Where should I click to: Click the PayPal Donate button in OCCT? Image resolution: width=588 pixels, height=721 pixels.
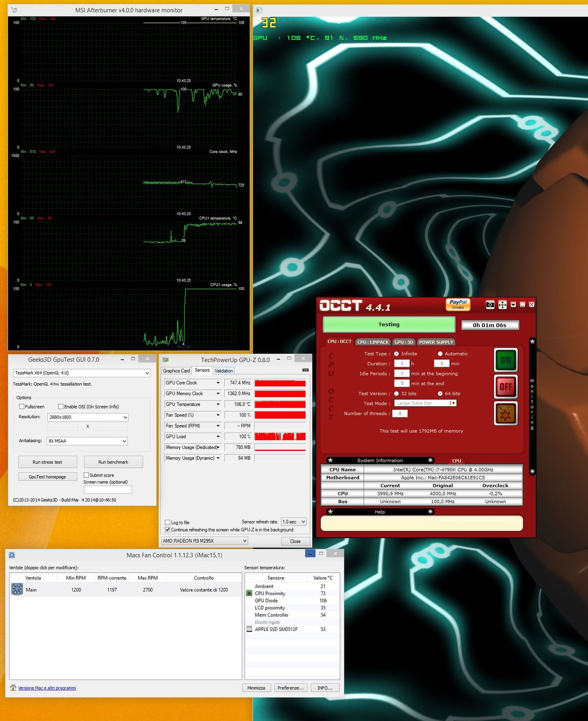[x=458, y=305]
